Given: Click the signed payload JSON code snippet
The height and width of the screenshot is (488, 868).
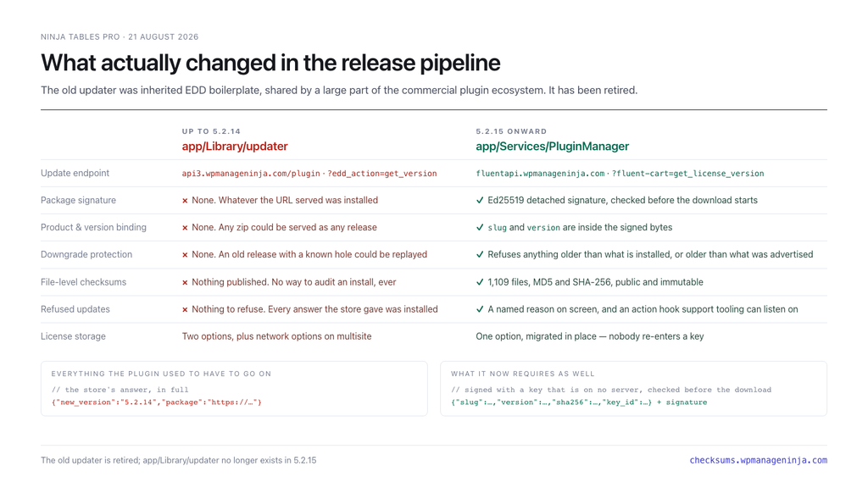Looking at the screenshot, I should click(579, 402).
